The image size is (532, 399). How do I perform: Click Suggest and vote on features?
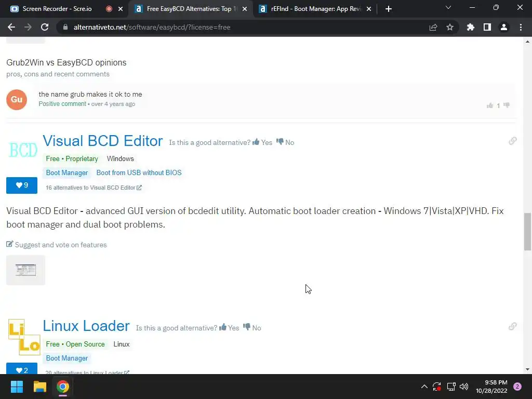coord(56,245)
